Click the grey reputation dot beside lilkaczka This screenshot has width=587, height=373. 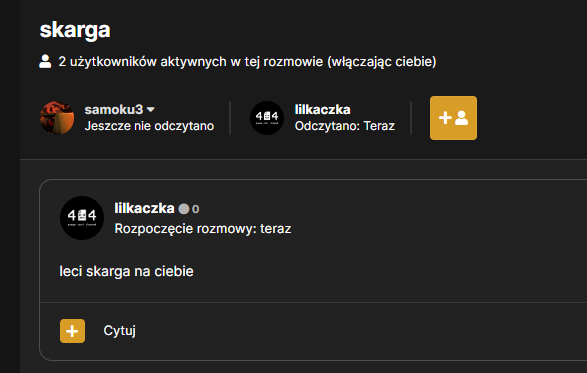tap(184, 209)
